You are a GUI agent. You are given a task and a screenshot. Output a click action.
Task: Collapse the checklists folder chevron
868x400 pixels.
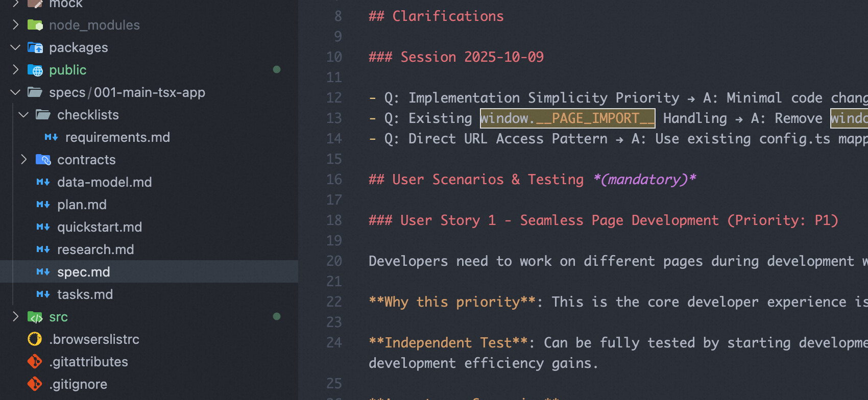tap(23, 115)
